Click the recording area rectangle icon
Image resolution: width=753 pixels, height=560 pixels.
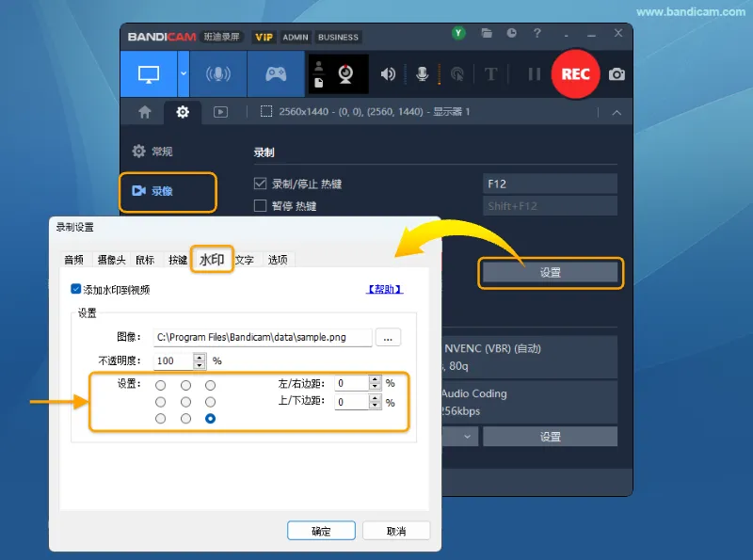[x=266, y=111]
